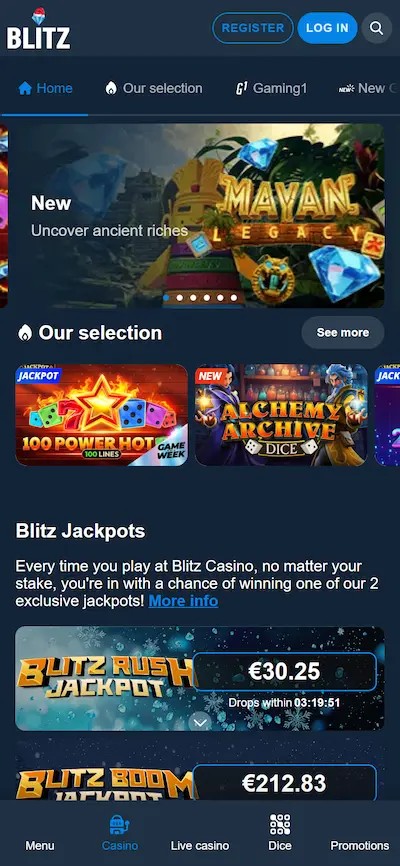The height and width of the screenshot is (866, 400).
Task: Select the second carousel dot indicator
Action: click(180, 298)
